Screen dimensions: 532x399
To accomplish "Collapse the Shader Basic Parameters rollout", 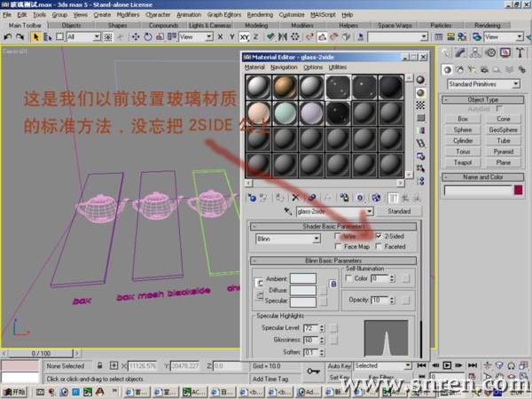I will (x=333, y=226).
